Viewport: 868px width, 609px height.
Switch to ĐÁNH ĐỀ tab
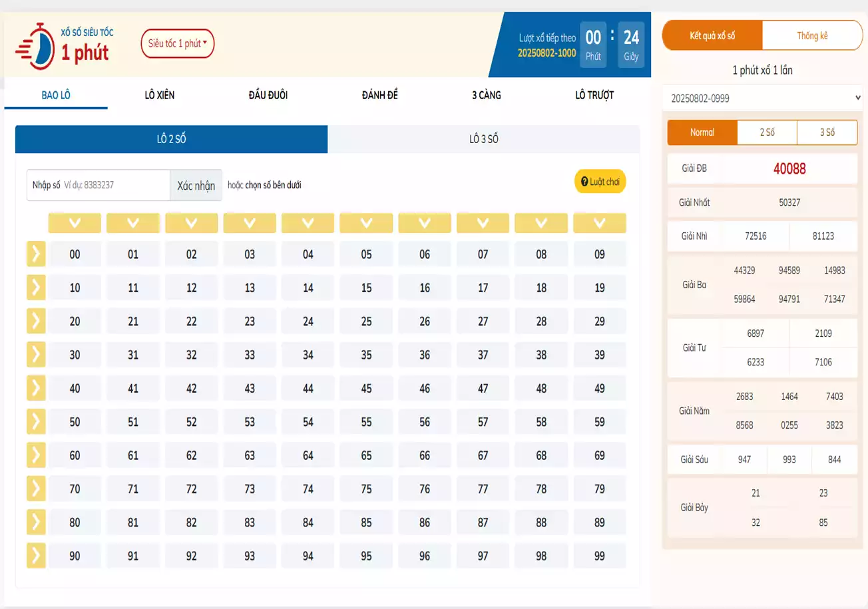(380, 95)
